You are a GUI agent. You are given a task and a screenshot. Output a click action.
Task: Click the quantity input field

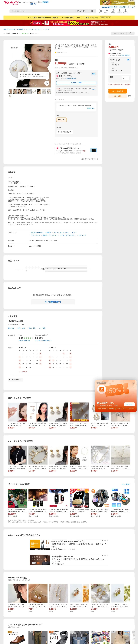coord(125,78)
